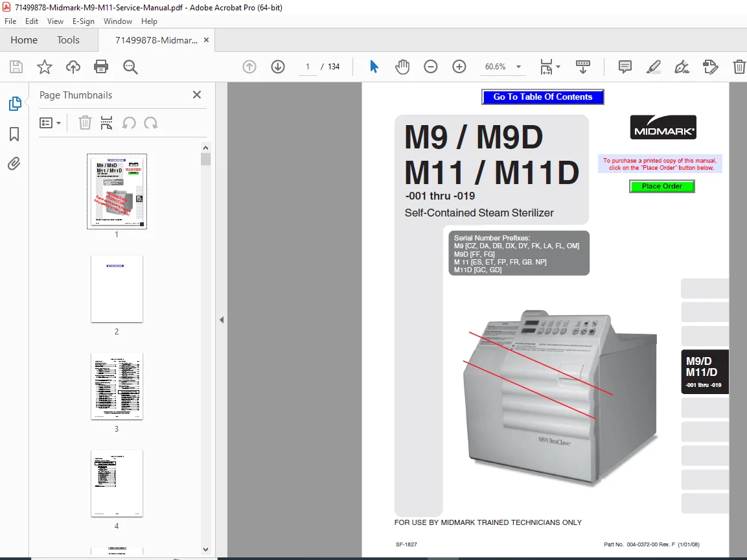The height and width of the screenshot is (560, 747).
Task: Open the Edit menu
Action: (32, 21)
